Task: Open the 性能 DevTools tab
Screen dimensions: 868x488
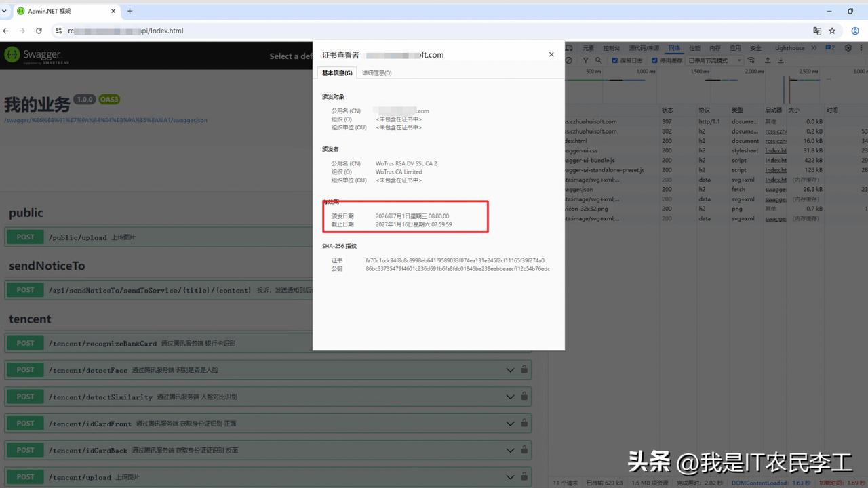Action: tap(694, 48)
